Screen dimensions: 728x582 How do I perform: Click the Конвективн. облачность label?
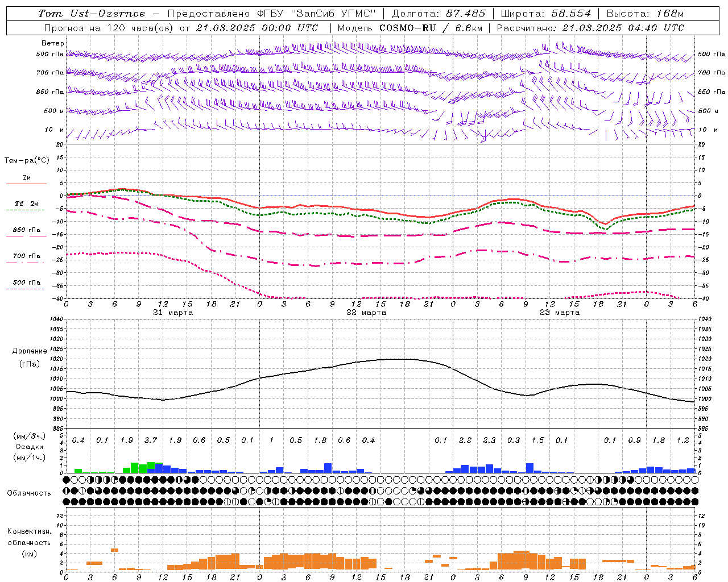point(29,537)
